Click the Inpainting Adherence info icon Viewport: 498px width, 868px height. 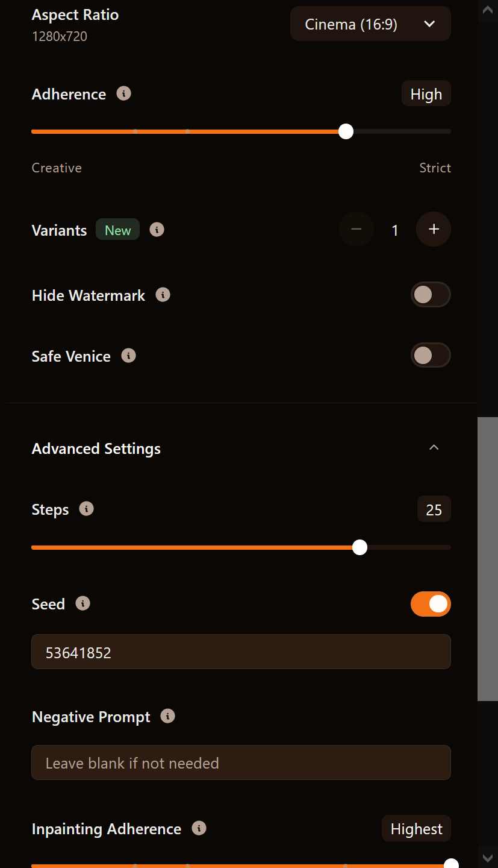(199, 828)
